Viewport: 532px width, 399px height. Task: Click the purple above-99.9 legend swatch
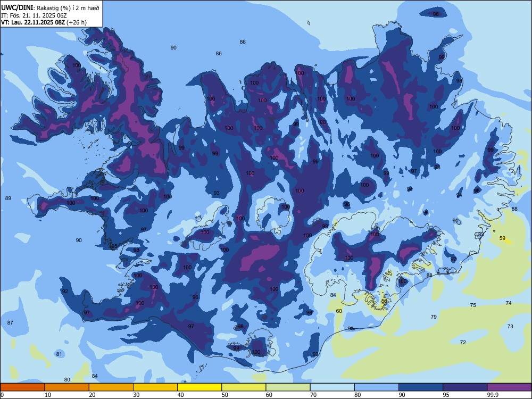tap(509, 387)
